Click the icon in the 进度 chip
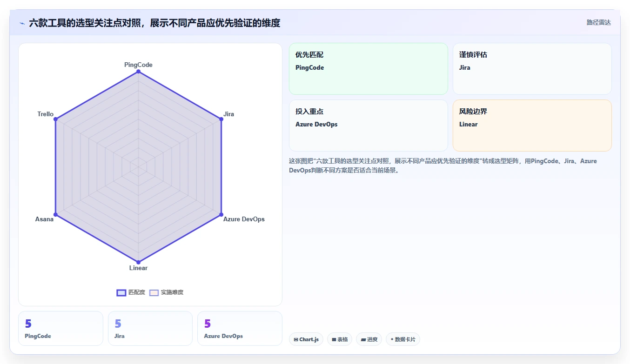This screenshot has width=630, height=364. [363, 340]
